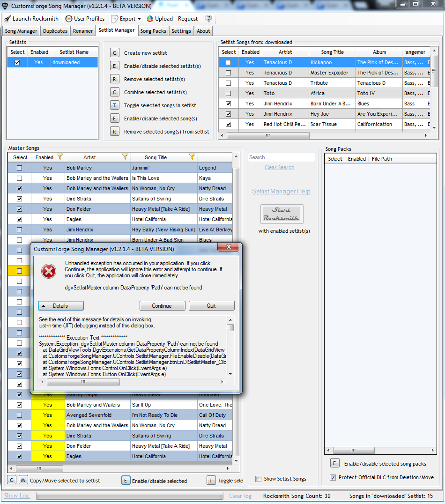Click Continue in the exception dialog
The image size is (445, 504).
point(162,306)
